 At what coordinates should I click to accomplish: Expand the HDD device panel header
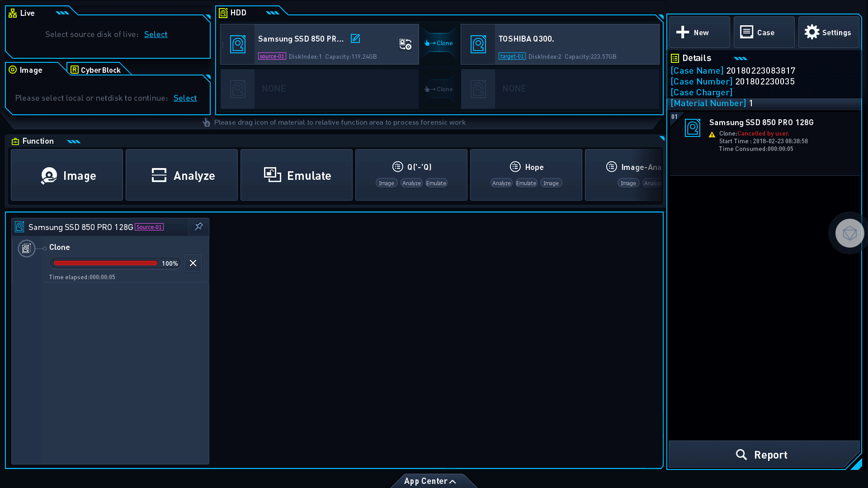click(271, 12)
